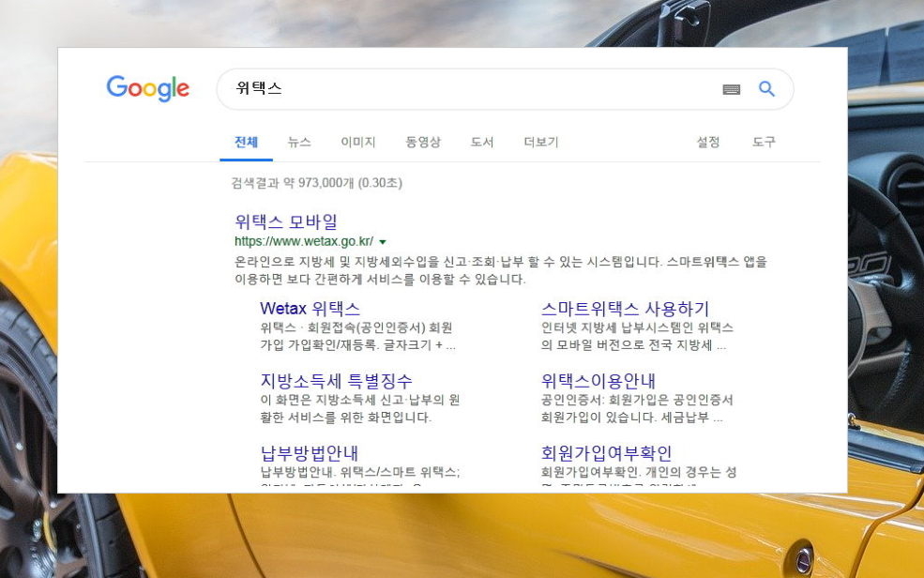Click the Google logo
Viewport: 924px width, 578px height.
click(x=148, y=88)
